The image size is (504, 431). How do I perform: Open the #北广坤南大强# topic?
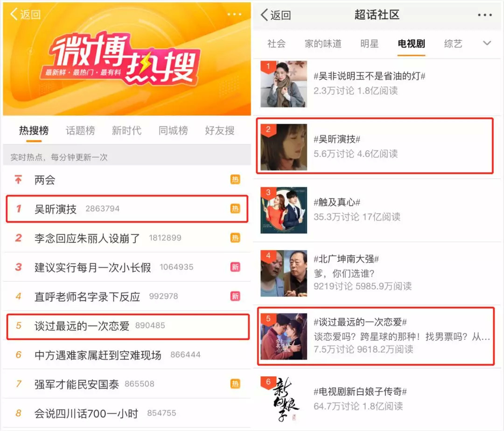[377, 273]
